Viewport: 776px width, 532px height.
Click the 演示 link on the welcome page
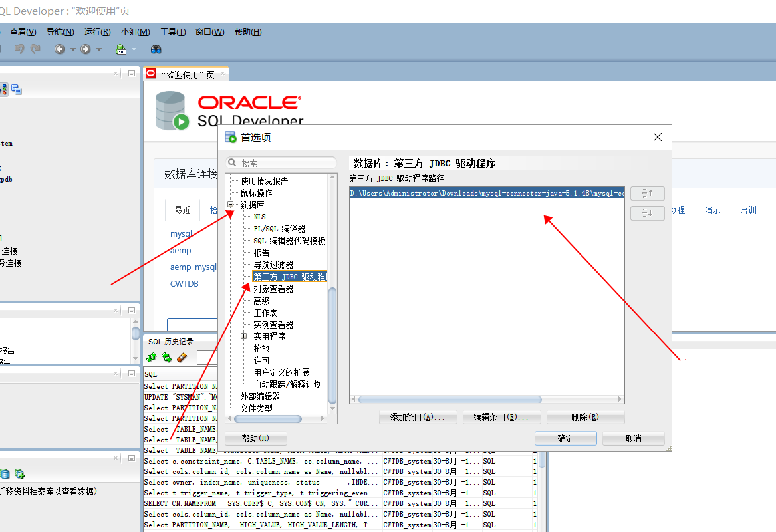point(712,210)
